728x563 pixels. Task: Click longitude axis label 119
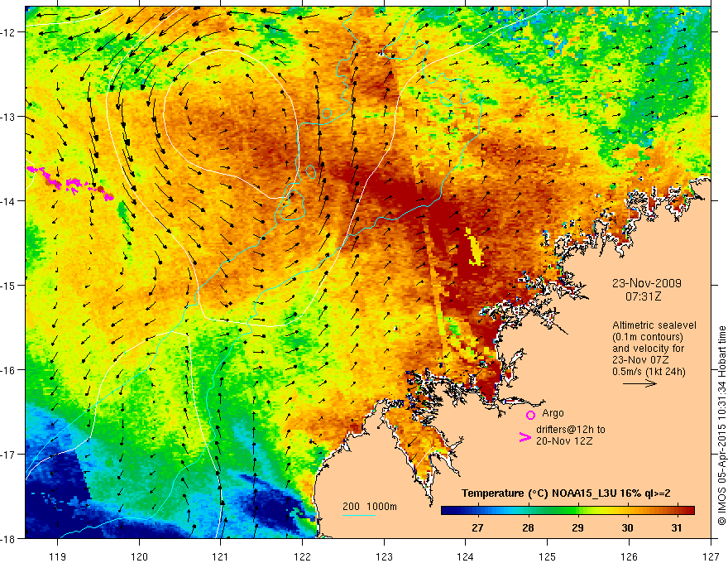point(58,556)
